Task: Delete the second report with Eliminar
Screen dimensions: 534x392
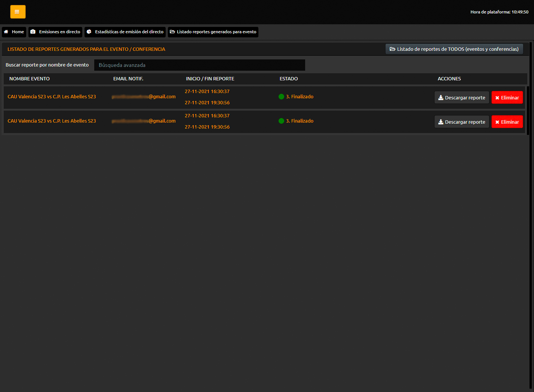Action: pos(507,122)
